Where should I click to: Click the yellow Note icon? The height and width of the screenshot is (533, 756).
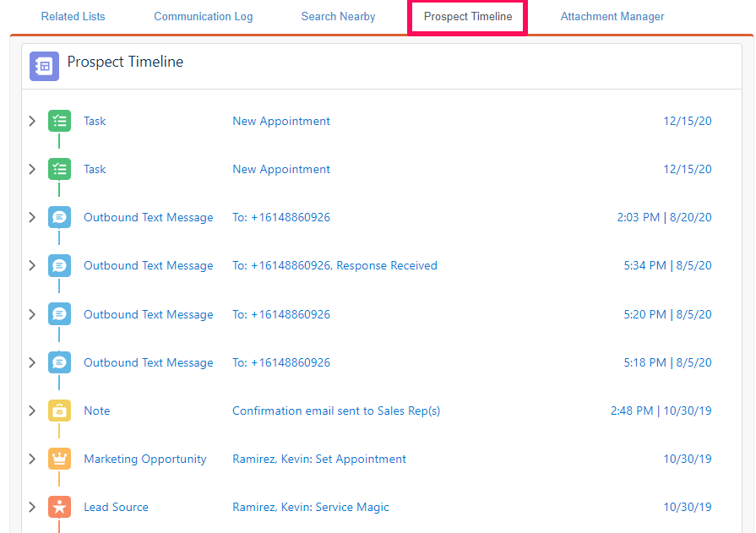click(x=59, y=411)
